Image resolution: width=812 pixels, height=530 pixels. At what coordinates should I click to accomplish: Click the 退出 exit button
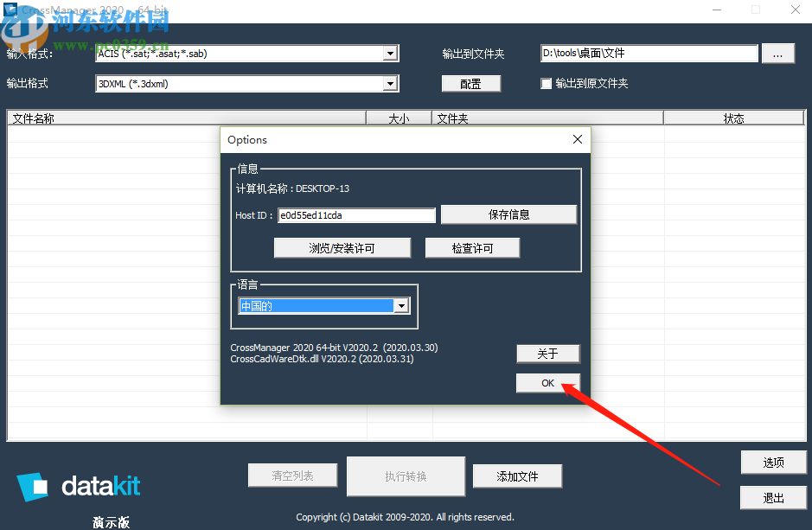[773, 497]
